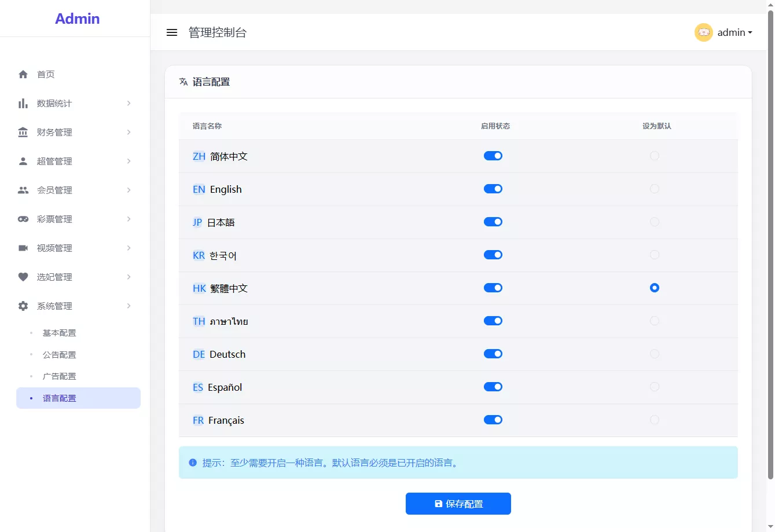Click the home icon next to 首页
The width and height of the screenshot is (775, 532).
(23, 74)
